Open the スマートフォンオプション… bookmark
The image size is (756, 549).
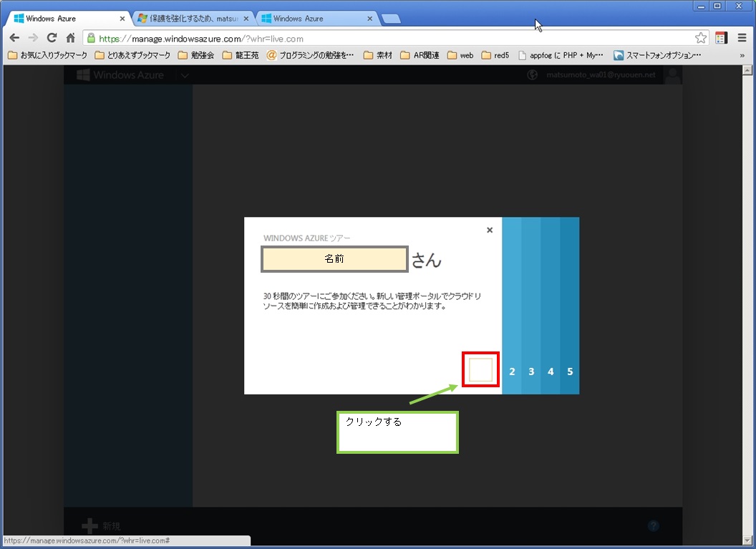[x=658, y=55]
